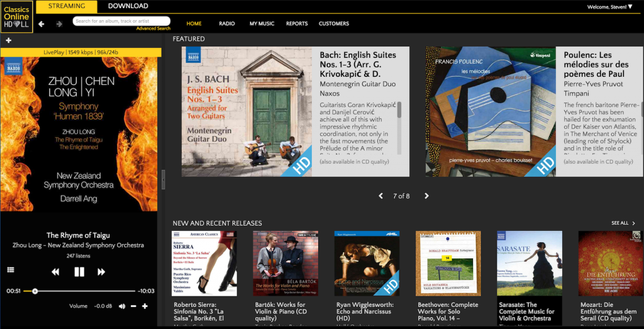Click the Bach: English Suites title
Screen dimensions: 644x329
point(358,65)
